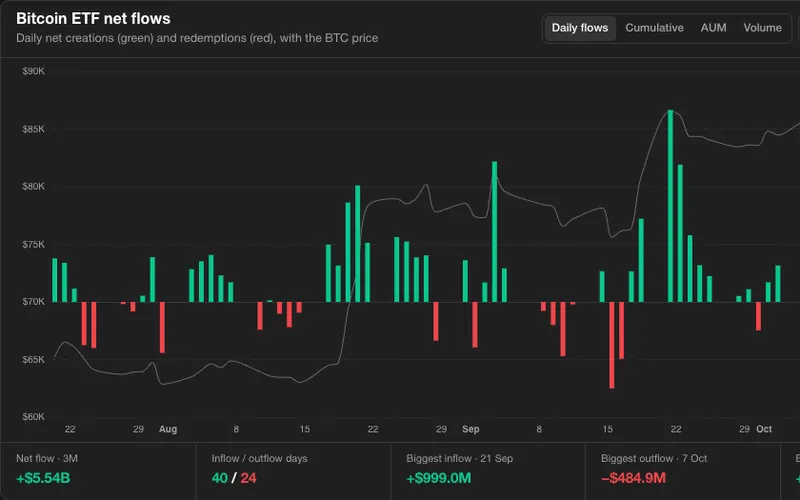Click the $80K axis label

(34, 186)
